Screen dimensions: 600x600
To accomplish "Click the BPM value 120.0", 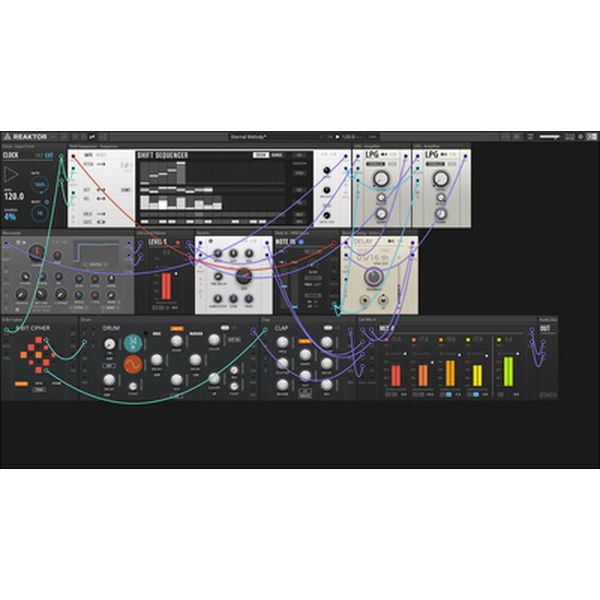I will pos(14,197).
